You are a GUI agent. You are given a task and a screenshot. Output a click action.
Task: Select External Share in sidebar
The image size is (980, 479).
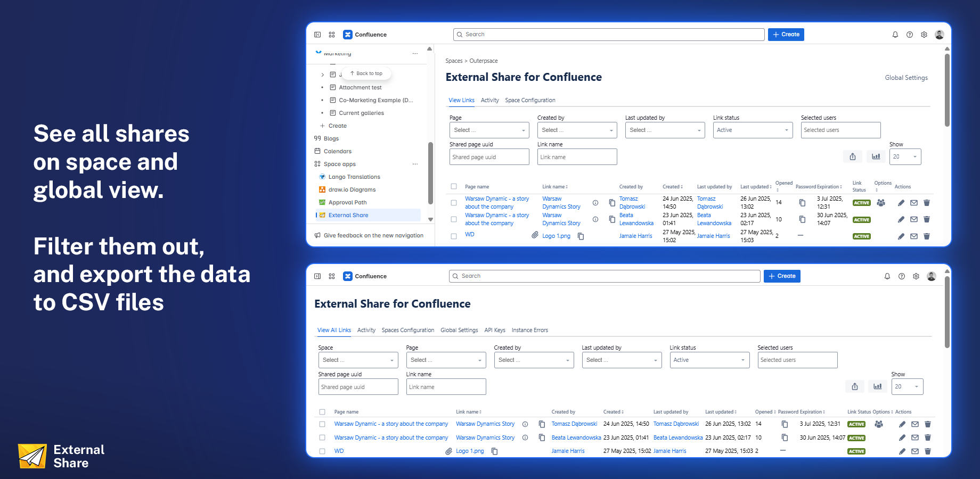coord(368,215)
